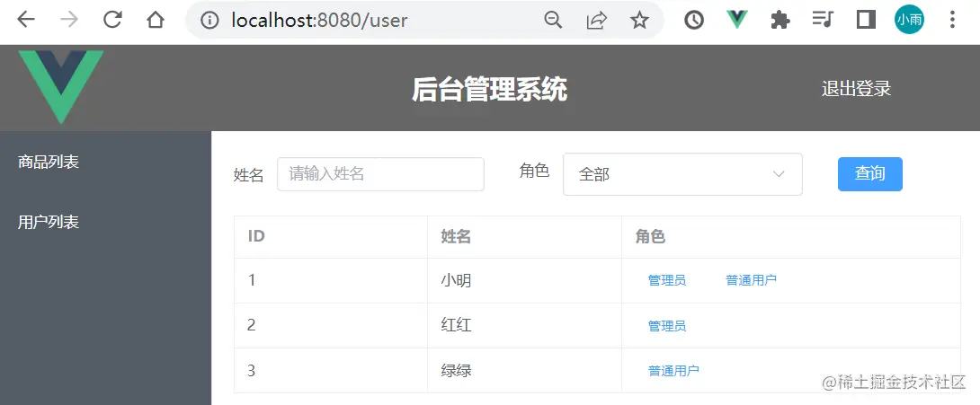Image resolution: width=980 pixels, height=405 pixels.
Task: Click 普通用户 link in 绿绿's row
Action: pos(673,371)
